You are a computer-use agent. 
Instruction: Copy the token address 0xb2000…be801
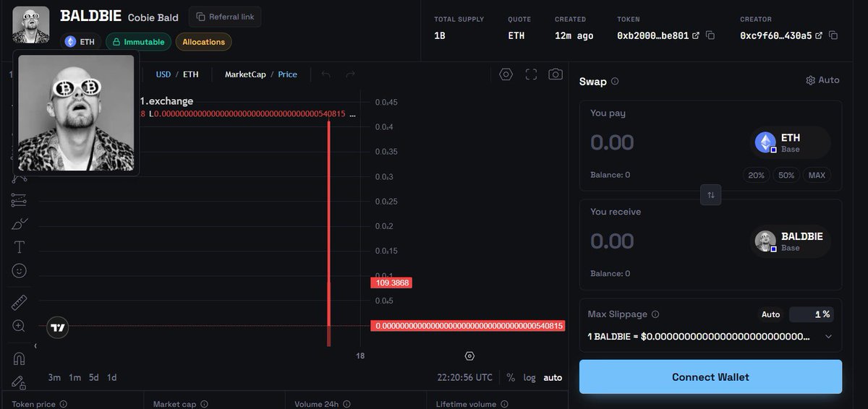click(710, 35)
